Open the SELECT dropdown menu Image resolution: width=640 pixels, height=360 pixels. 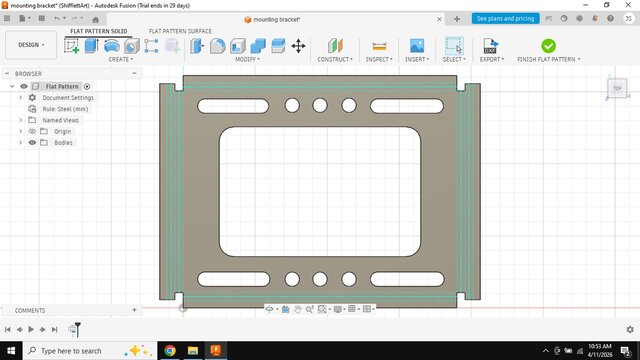pyautogui.click(x=454, y=59)
